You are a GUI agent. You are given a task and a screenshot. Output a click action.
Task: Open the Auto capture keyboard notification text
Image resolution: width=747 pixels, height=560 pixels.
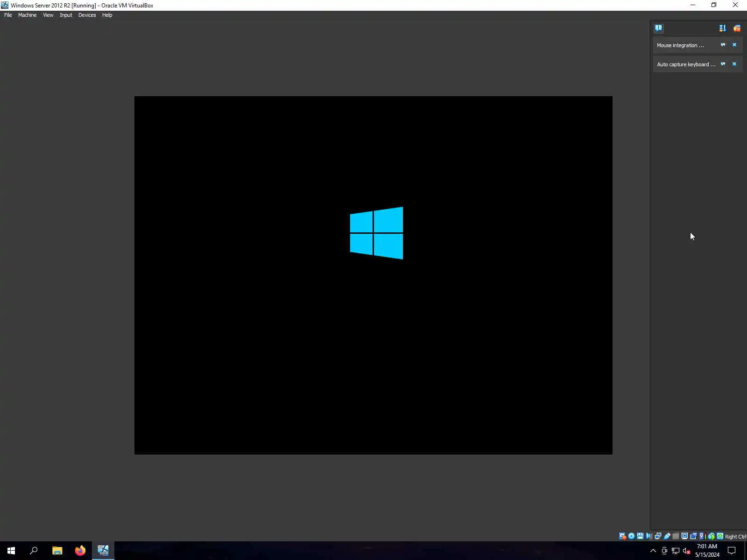click(x=686, y=64)
